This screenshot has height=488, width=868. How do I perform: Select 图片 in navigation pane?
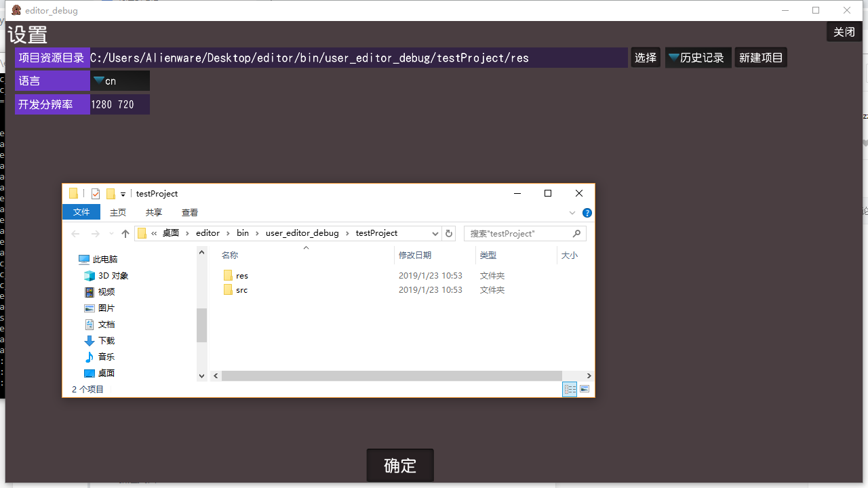tap(99, 308)
